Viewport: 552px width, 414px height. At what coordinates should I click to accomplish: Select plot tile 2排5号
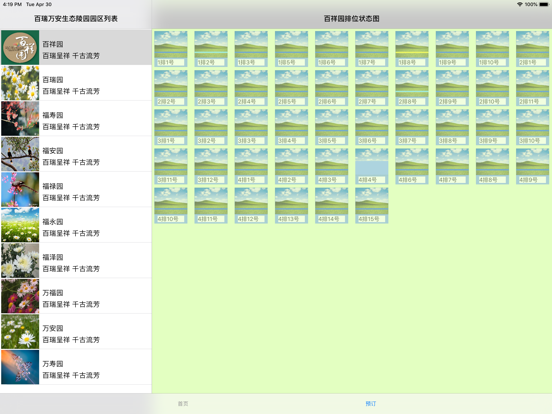(291, 88)
